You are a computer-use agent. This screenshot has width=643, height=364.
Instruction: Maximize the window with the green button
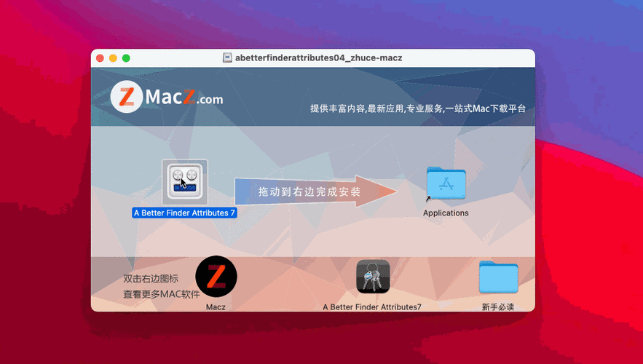click(126, 58)
